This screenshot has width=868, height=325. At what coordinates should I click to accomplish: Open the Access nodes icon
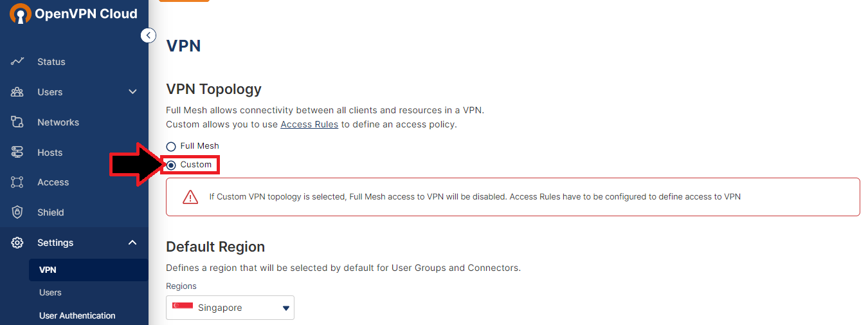pyautogui.click(x=17, y=182)
